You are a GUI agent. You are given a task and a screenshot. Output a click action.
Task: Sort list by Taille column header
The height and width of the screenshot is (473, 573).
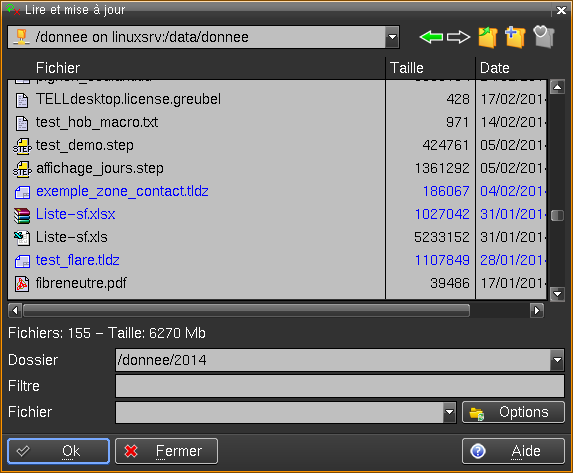[430, 68]
